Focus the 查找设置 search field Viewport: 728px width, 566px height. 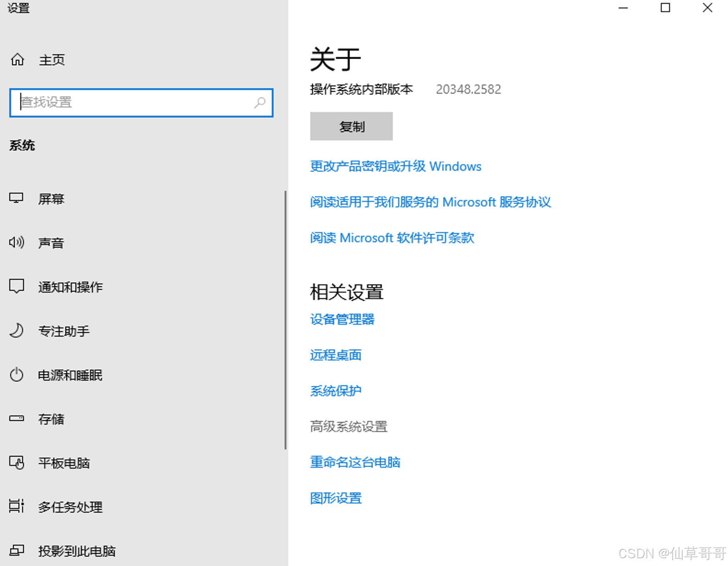pos(141,103)
